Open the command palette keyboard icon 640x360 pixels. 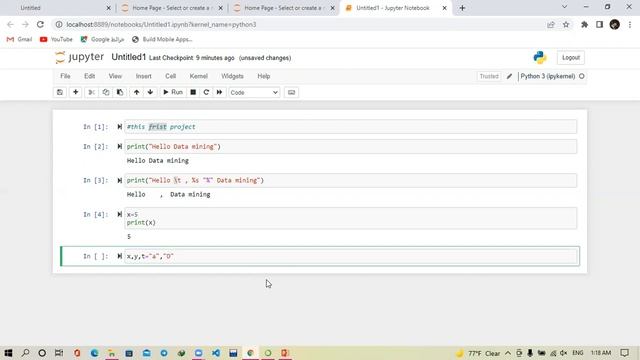point(291,92)
